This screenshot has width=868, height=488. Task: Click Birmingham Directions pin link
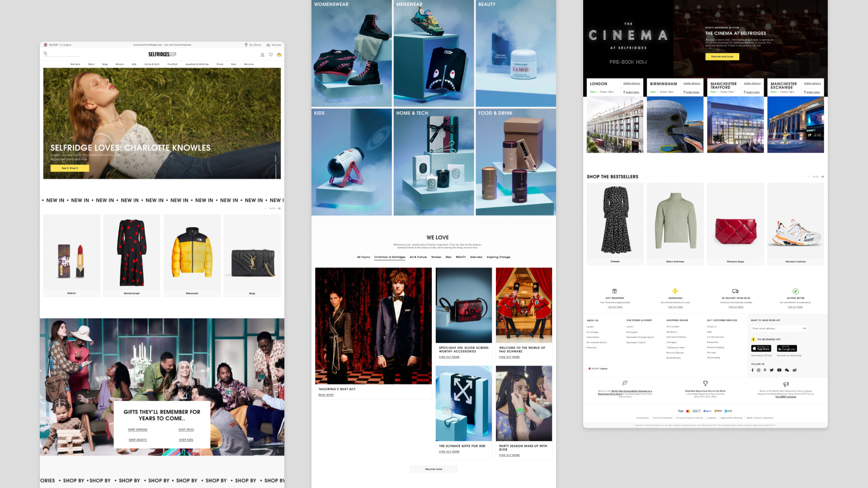[x=691, y=92]
